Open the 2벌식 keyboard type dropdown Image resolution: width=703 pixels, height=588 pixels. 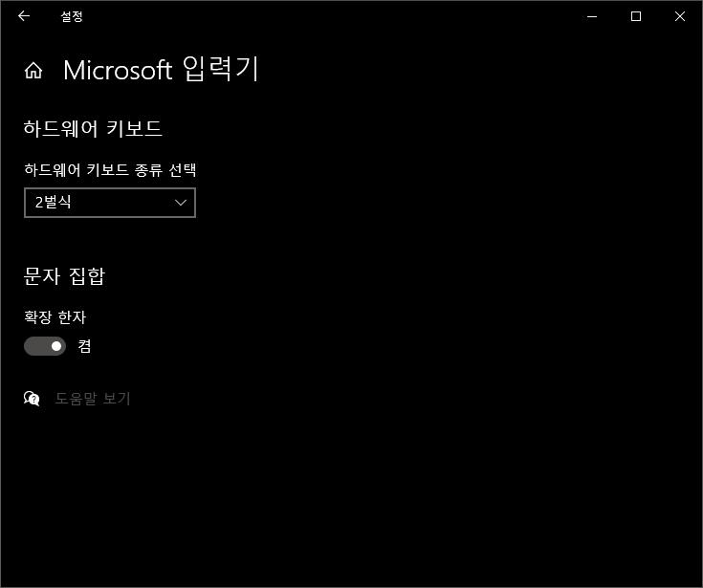pyautogui.click(x=110, y=203)
